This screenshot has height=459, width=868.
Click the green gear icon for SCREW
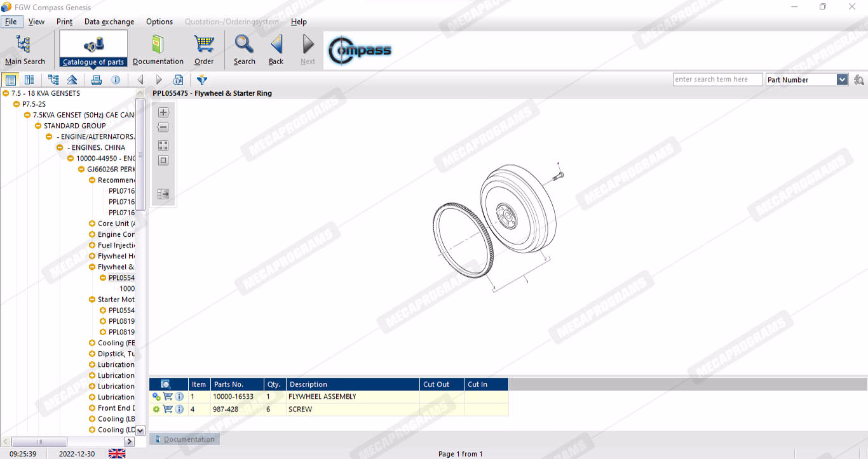tap(156, 409)
